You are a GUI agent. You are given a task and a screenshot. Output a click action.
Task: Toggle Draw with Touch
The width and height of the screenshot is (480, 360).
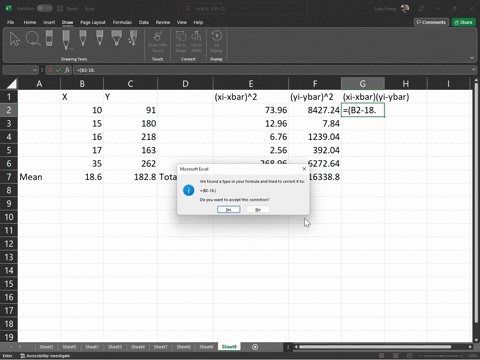coord(157,41)
